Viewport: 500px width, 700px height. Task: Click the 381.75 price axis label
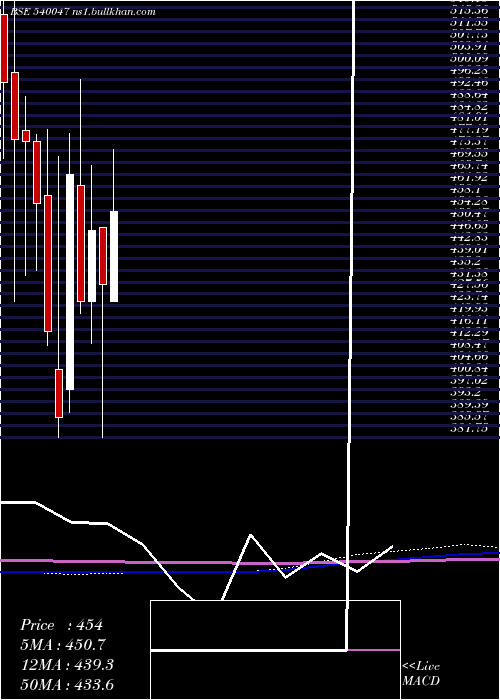tap(468, 429)
